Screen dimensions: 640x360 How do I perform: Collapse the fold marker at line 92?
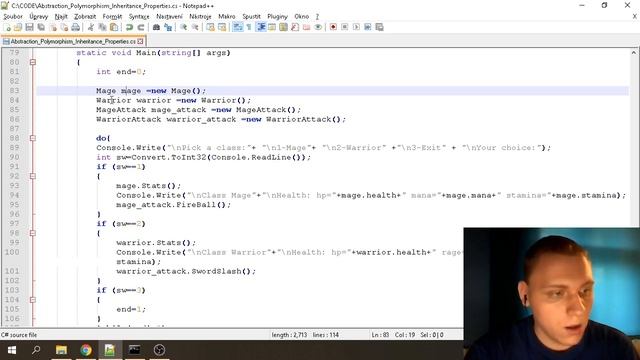click(x=33, y=176)
